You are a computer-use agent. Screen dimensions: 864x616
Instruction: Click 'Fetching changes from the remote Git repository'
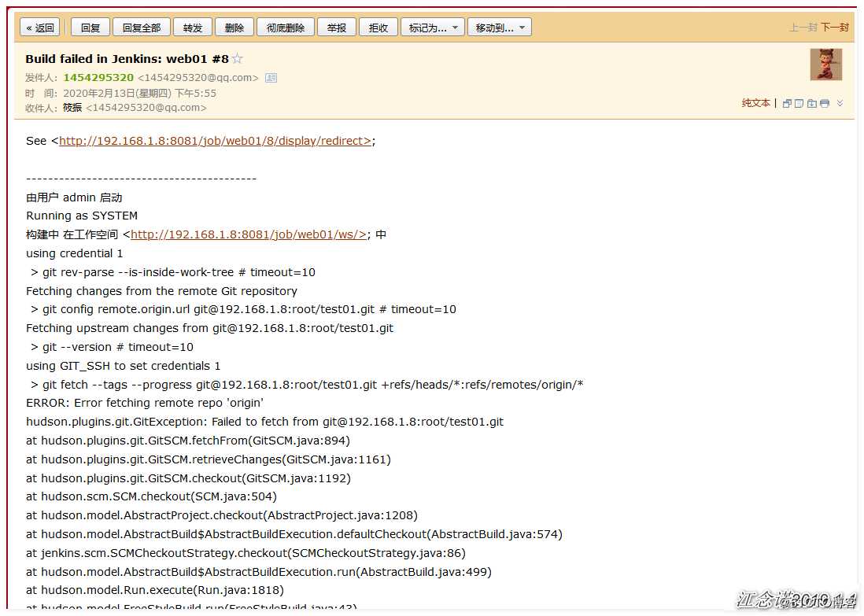(x=161, y=291)
